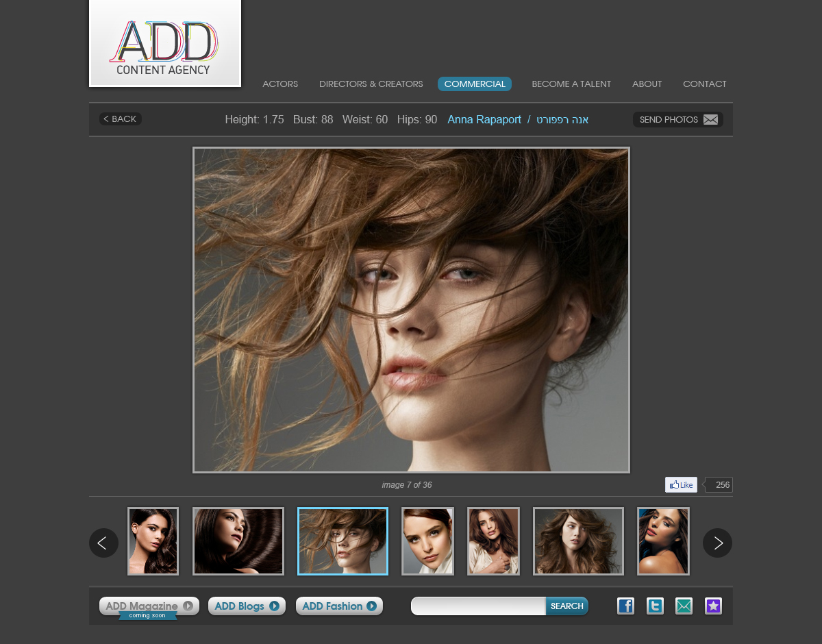Open the Actors menu item

pyautogui.click(x=280, y=84)
